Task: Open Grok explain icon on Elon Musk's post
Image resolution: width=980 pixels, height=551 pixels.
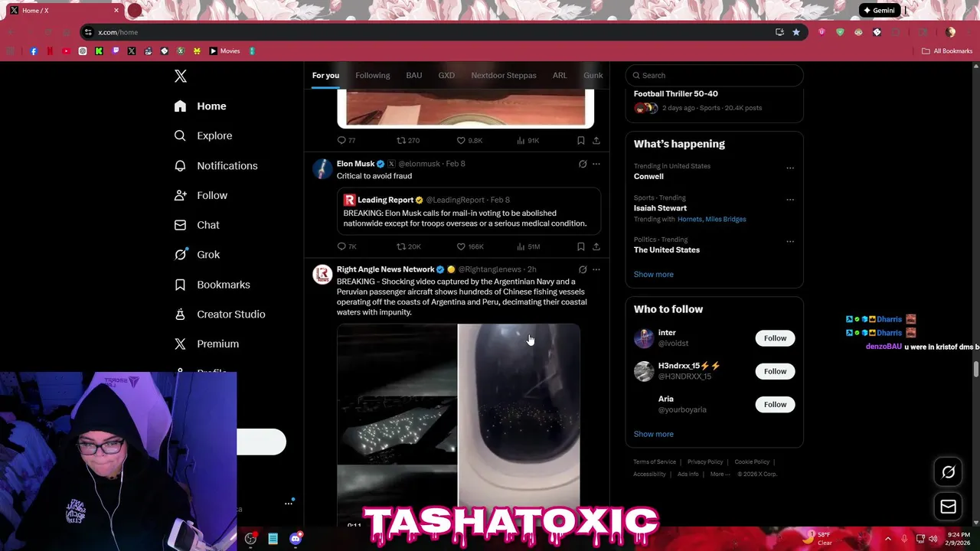Action: tap(583, 164)
